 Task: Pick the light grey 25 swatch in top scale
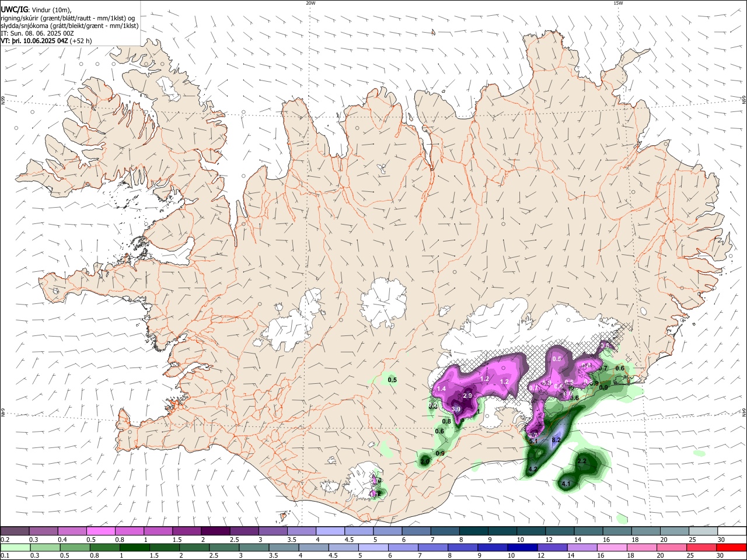(703, 531)
